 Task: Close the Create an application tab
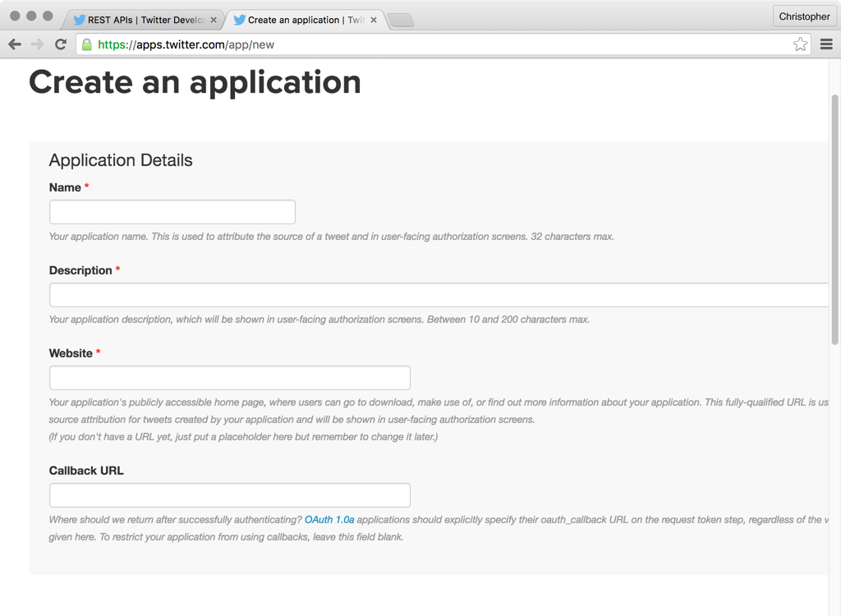pos(374,20)
